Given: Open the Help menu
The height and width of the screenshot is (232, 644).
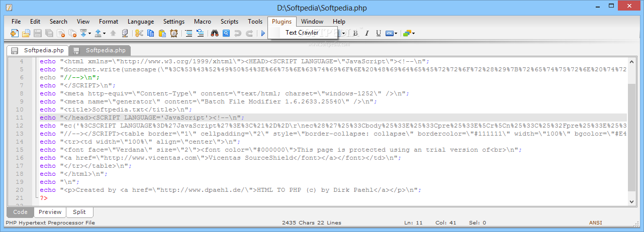Looking at the screenshot, I should pyautogui.click(x=339, y=22).
